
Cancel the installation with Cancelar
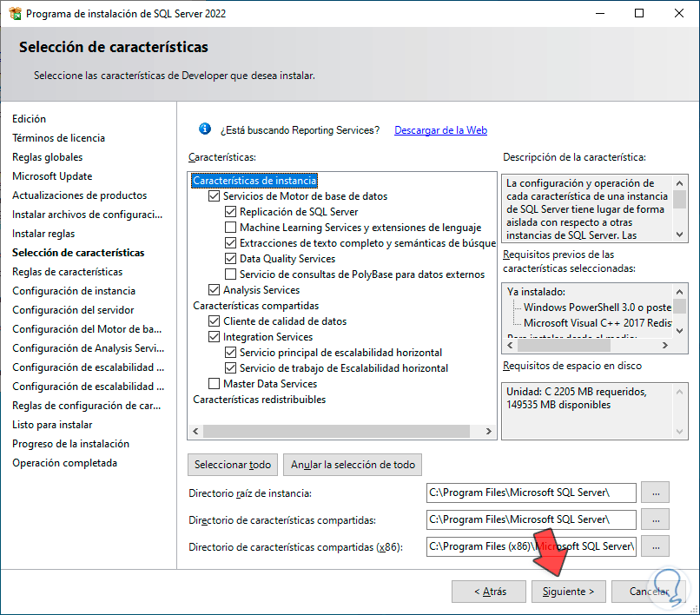(x=648, y=592)
